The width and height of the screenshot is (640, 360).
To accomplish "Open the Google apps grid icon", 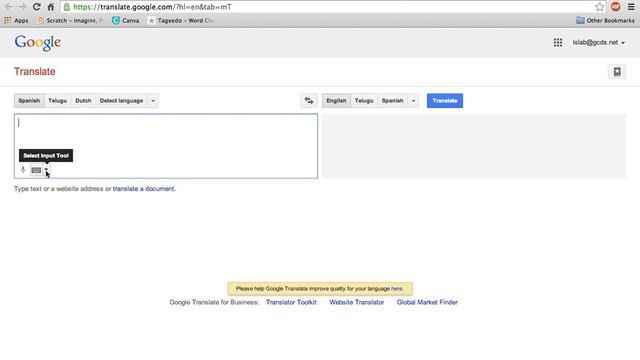I will coord(558,42).
